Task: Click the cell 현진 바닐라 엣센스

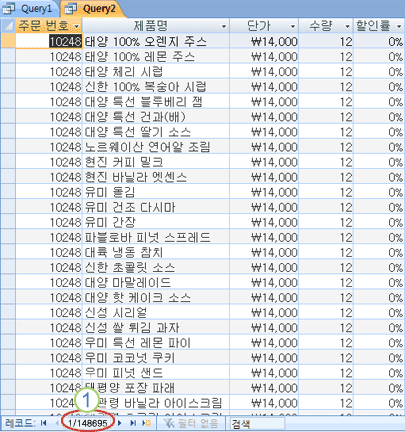Action: (x=156, y=177)
